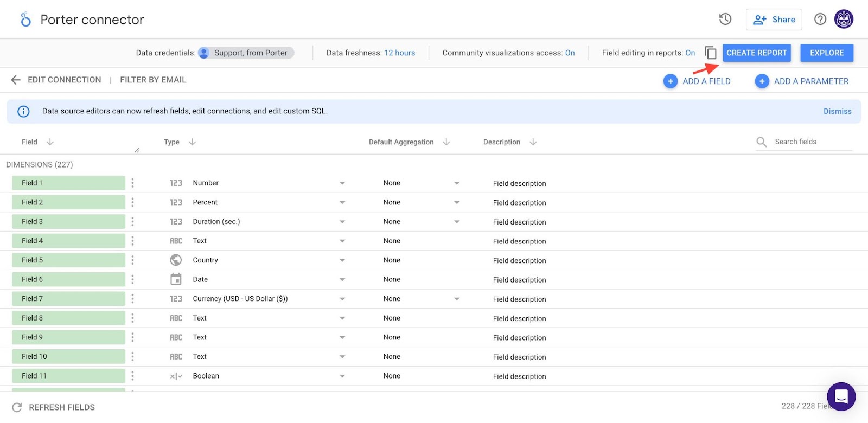868x423 pixels.
Task: Toggle Community visualizations access On
Action: click(570, 53)
